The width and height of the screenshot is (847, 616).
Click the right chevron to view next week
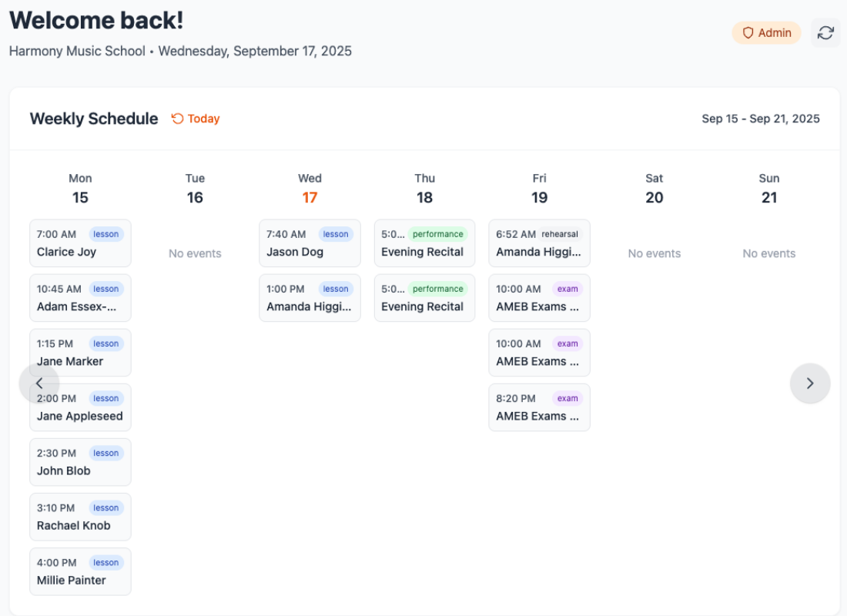pyautogui.click(x=810, y=383)
